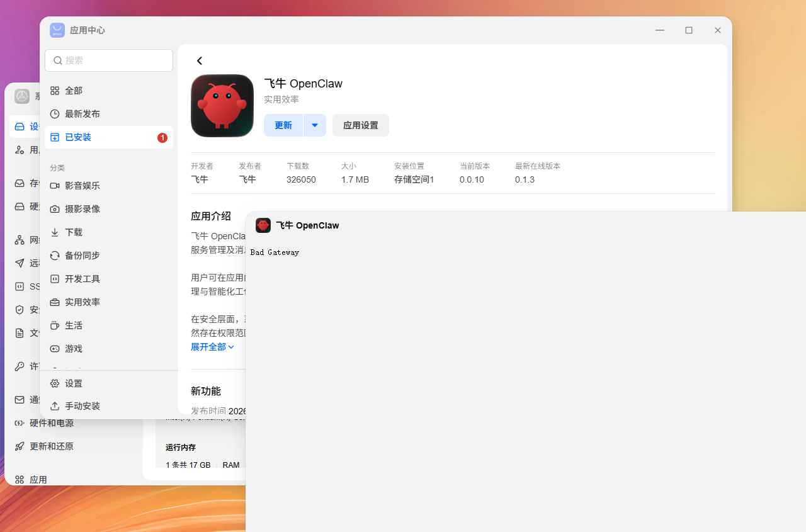The height and width of the screenshot is (532, 806).
Task: Click the 更新 button
Action: (x=283, y=125)
